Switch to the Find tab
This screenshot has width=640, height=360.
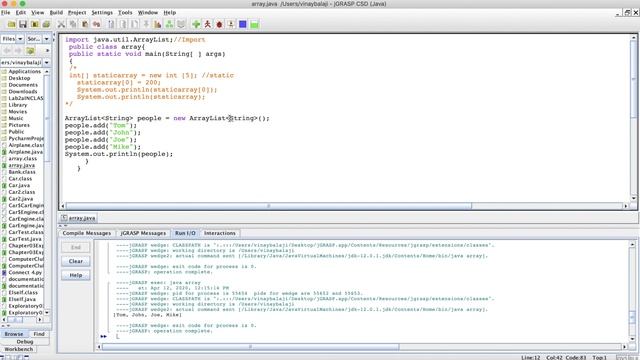point(39,334)
